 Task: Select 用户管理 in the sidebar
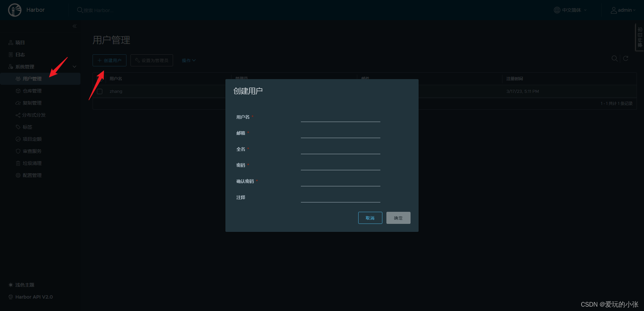40,79
